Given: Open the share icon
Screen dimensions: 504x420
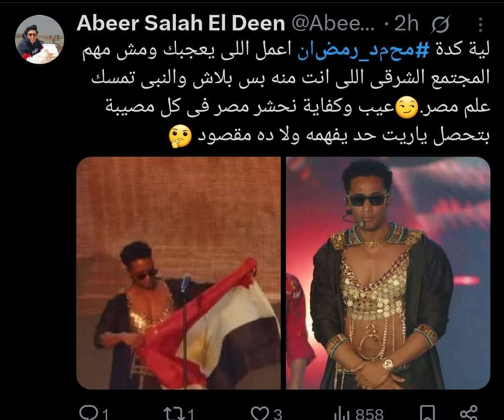Looking at the screenshot, I should [468, 413].
